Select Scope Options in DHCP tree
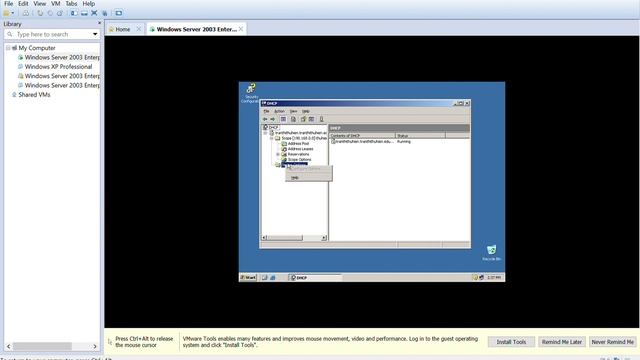 pyautogui.click(x=299, y=160)
